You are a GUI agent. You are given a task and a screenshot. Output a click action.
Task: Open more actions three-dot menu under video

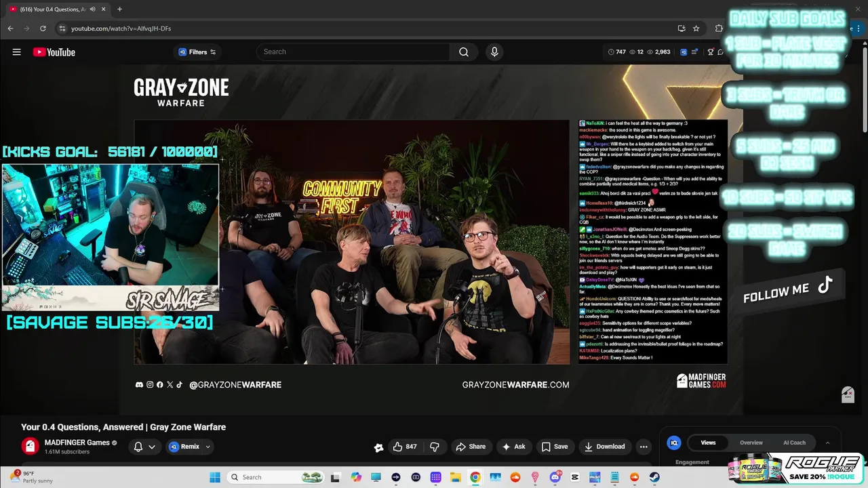pyautogui.click(x=644, y=447)
